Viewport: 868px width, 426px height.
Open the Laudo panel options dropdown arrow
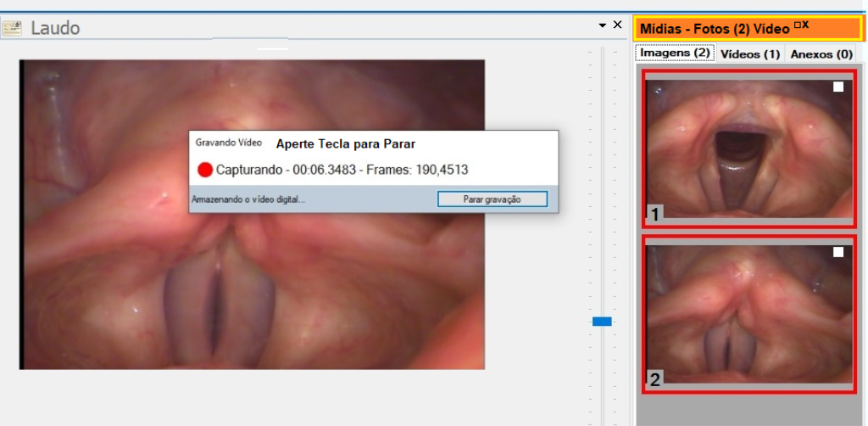tap(602, 25)
